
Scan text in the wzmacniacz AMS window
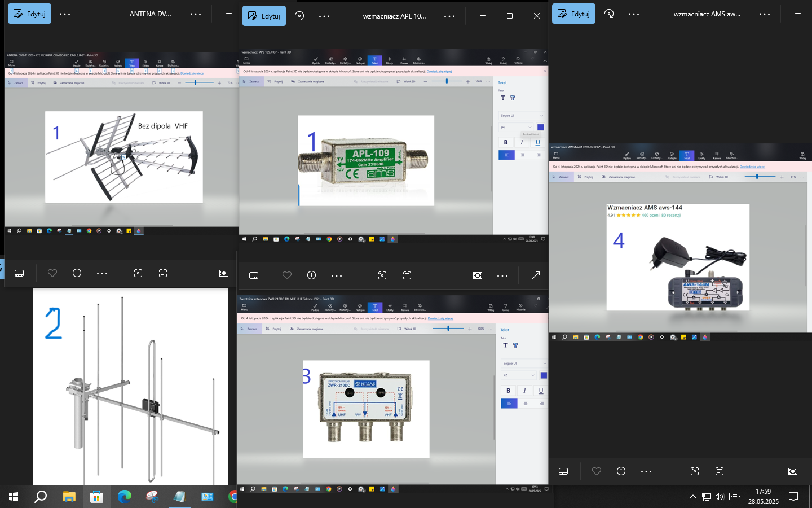tap(720, 471)
